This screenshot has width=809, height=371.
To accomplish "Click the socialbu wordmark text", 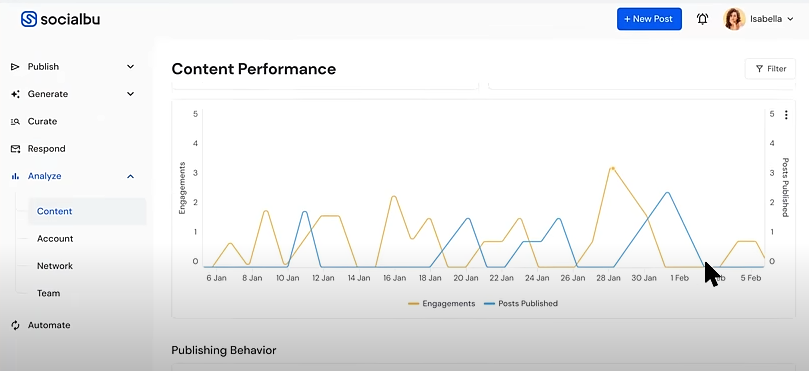I will click(70, 19).
